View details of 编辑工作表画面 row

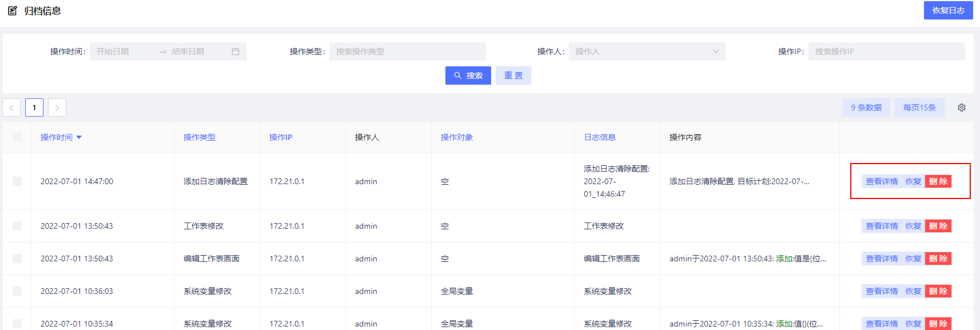tap(882, 259)
